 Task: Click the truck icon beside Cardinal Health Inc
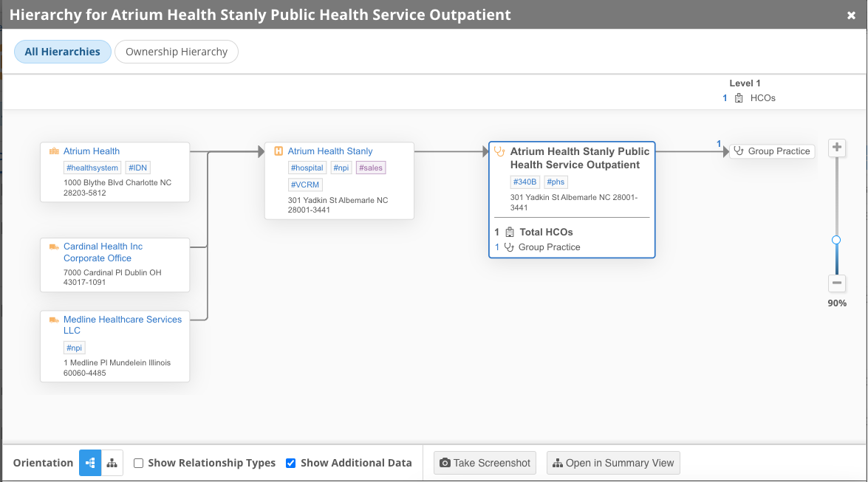click(54, 247)
